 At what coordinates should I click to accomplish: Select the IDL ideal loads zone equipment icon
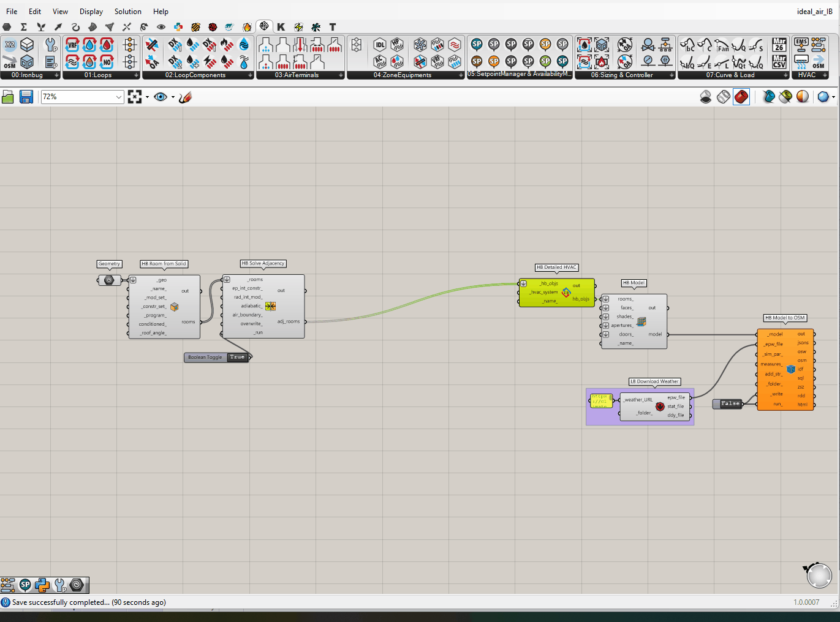[x=380, y=45]
